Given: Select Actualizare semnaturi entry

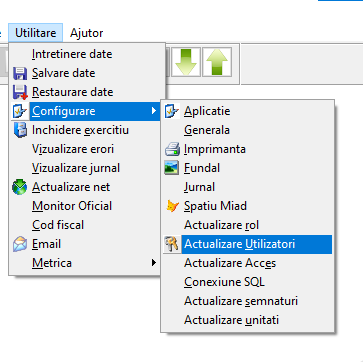Looking at the screenshot, I should [247, 301].
